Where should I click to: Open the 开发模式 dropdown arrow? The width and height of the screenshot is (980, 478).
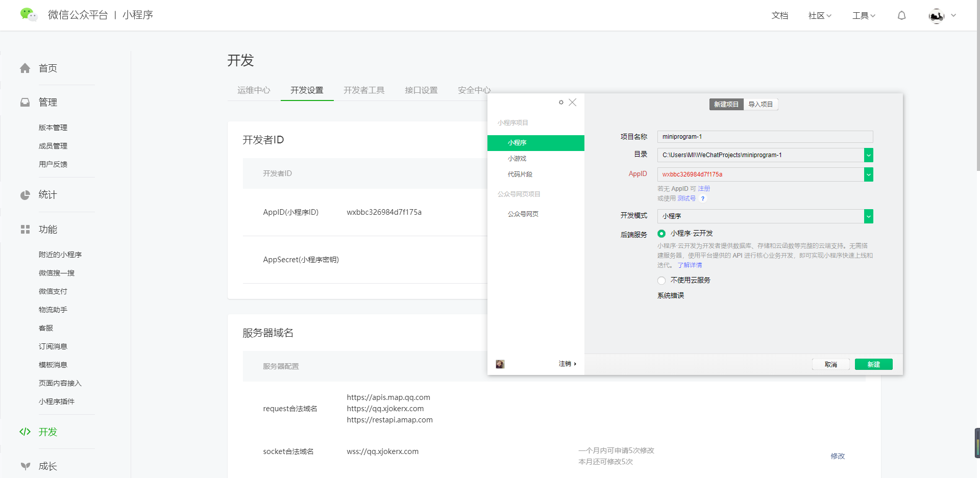coord(869,216)
